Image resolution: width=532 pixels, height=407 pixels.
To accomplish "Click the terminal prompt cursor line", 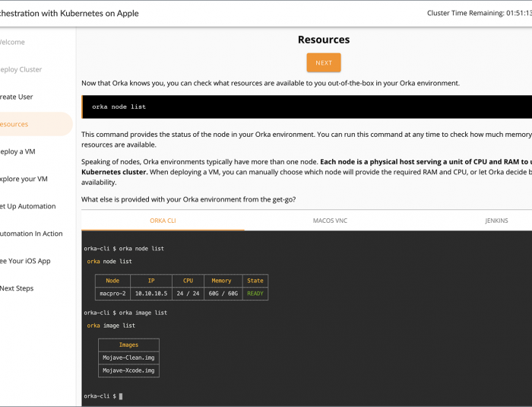I will tap(103, 396).
